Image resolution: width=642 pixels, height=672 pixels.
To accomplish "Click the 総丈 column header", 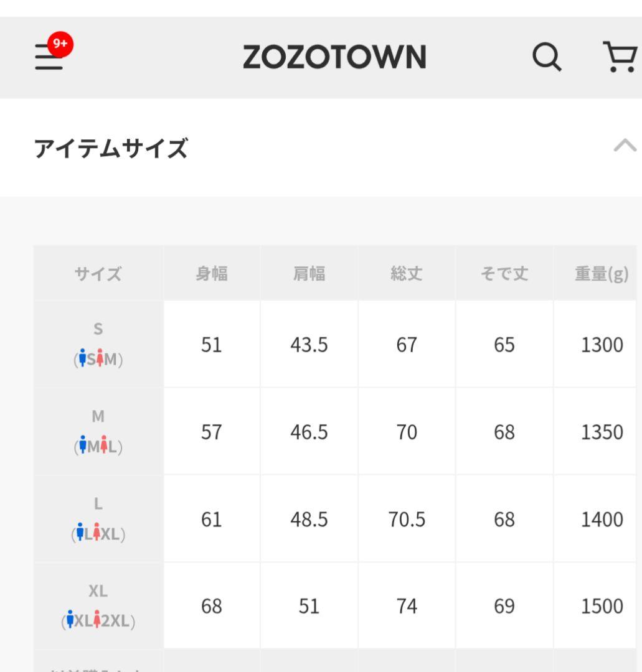I will (407, 273).
